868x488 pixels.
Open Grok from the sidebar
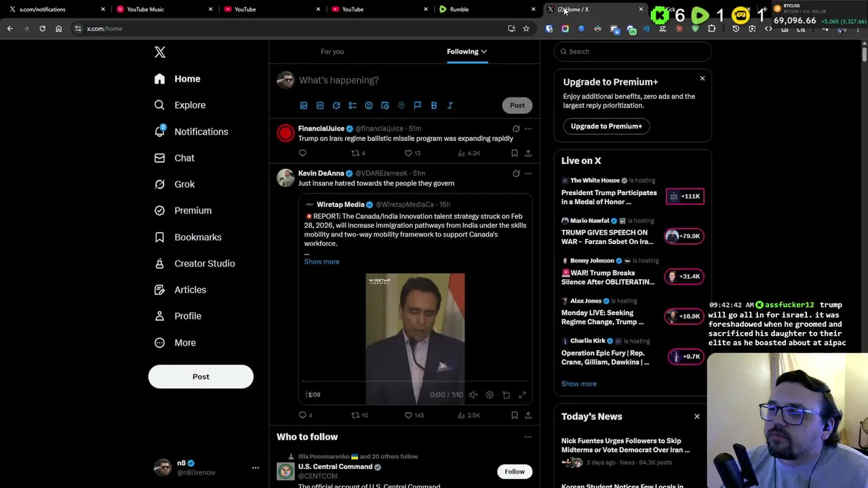tap(174, 184)
